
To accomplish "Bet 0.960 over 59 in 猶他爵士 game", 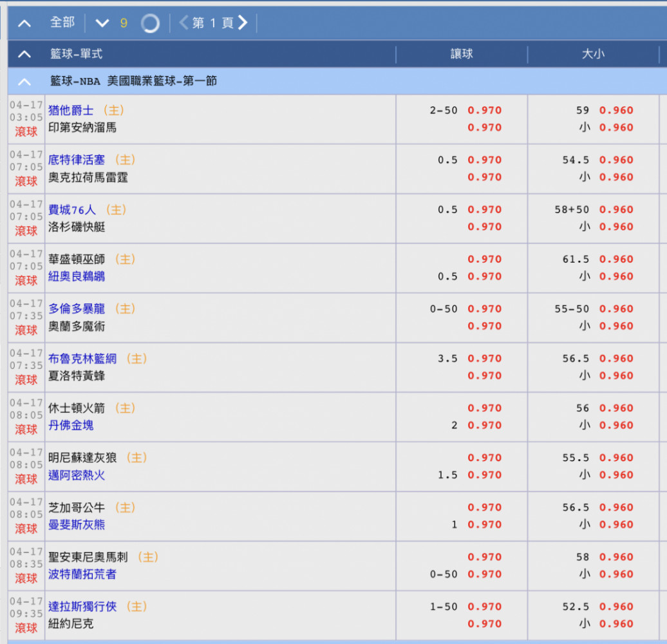I will pyautogui.click(x=616, y=111).
